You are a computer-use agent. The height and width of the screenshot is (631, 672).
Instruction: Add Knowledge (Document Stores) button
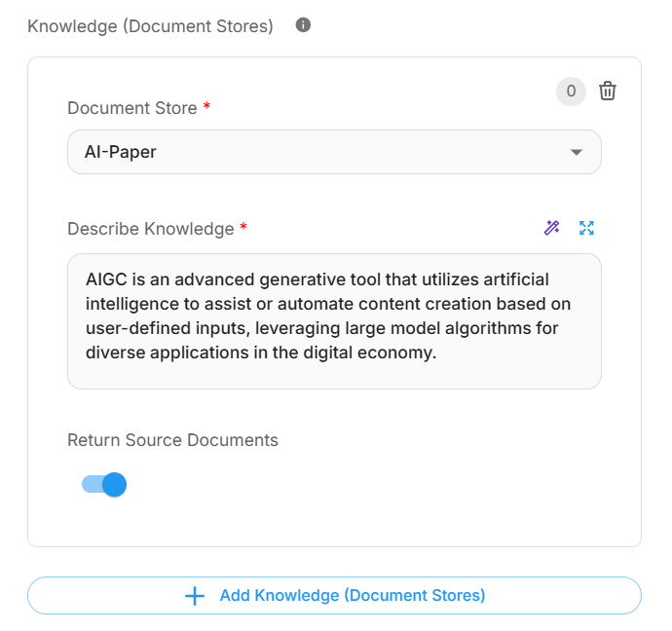[x=334, y=596]
